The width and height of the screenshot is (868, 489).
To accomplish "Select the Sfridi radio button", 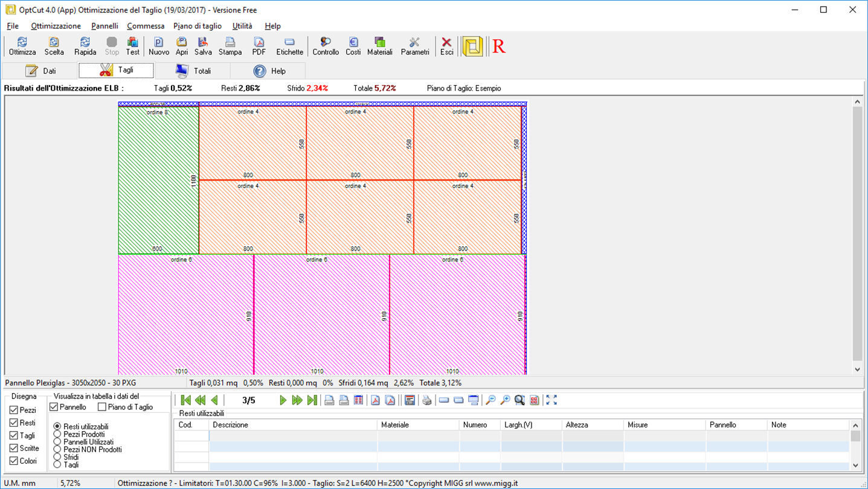I will [x=57, y=457].
